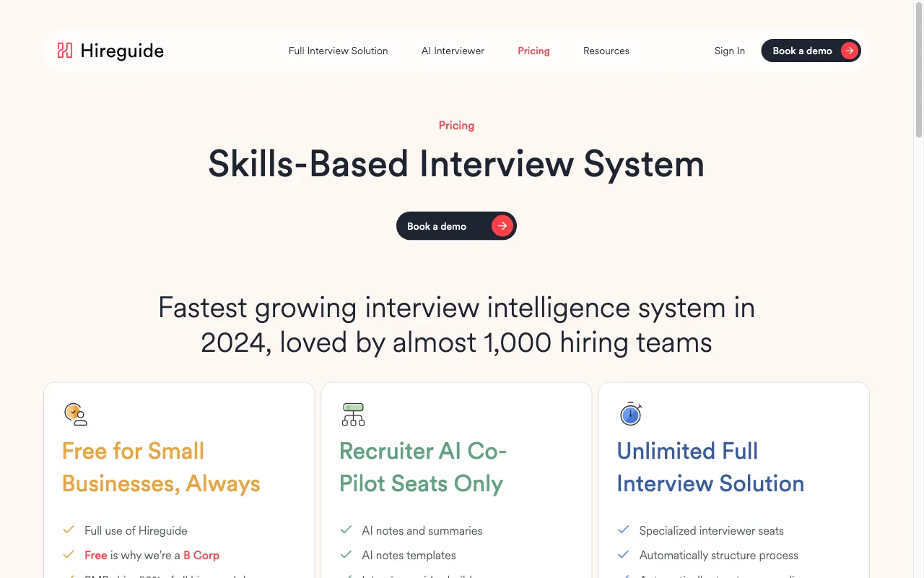
Task: Click the Hireguide wordmark
Action: click(122, 51)
